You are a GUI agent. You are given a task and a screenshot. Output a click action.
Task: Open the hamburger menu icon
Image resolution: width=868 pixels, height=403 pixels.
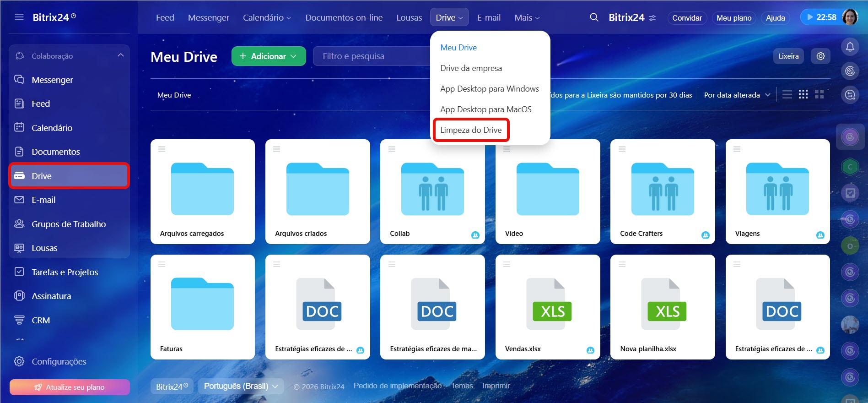click(19, 17)
